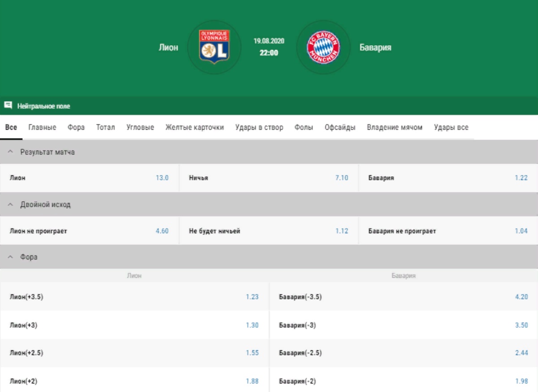The image size is (538, 392).
Task: Click the Бавария team name in header
Action: tap(376, 47)
